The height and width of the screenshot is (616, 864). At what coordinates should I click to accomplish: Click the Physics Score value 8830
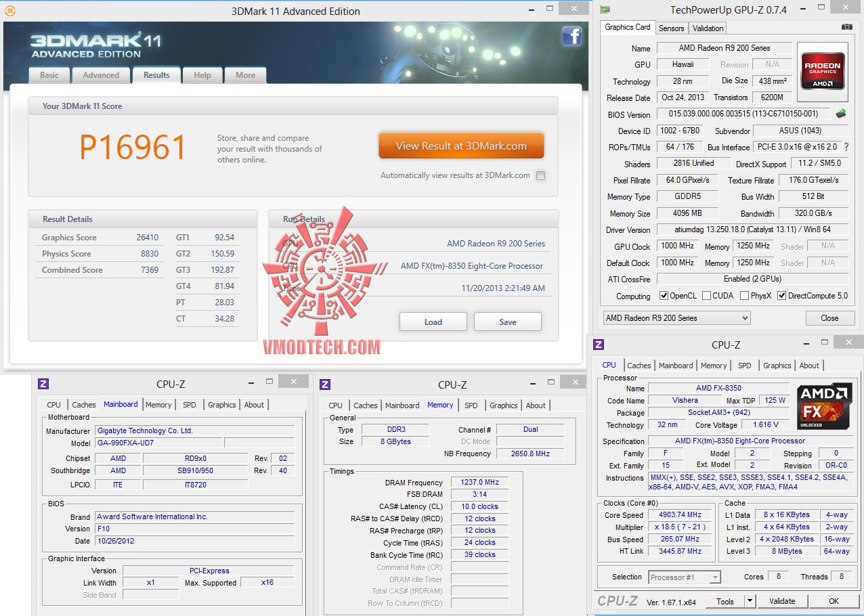[150, 254]
